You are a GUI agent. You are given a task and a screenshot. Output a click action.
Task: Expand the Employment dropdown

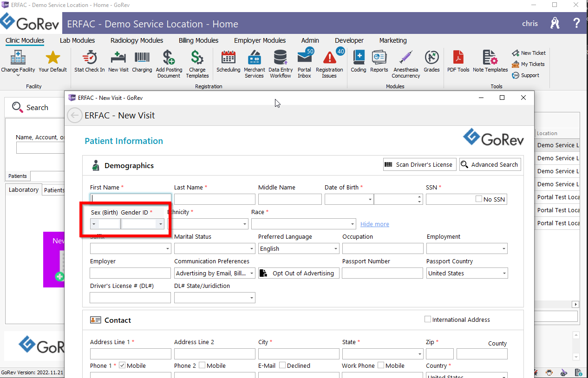504,248
